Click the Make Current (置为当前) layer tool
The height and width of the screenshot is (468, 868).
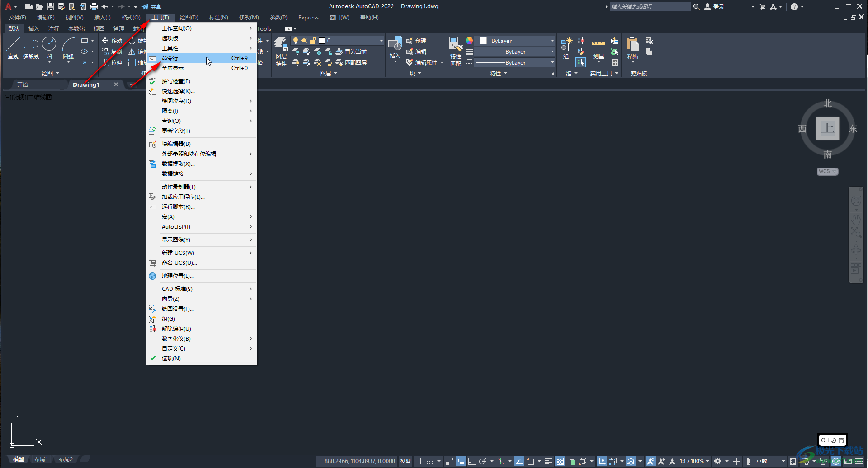[x=351, y=51]
